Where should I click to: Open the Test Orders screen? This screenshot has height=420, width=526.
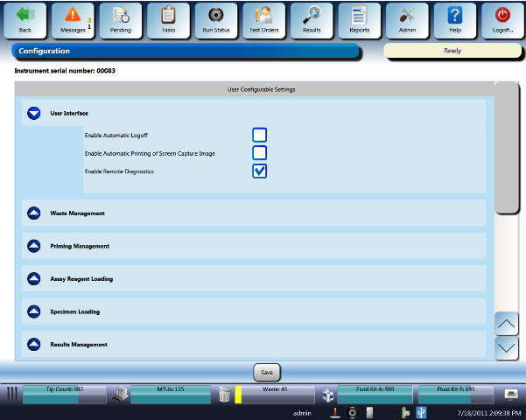263,19
